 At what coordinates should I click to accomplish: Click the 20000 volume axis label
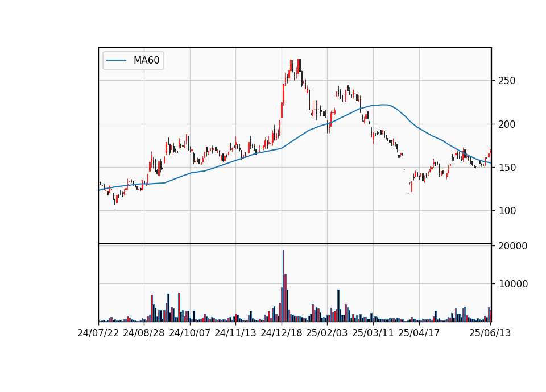pyautogui.click(x=513, y=246)
